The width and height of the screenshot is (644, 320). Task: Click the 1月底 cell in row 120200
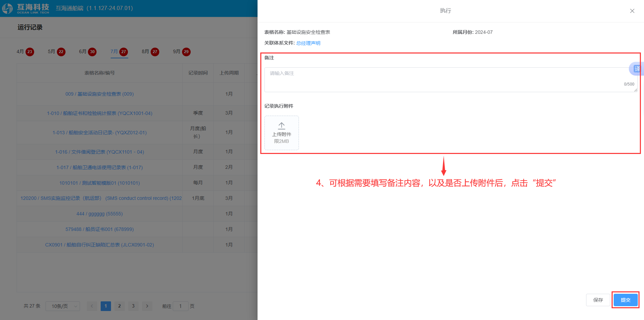pos(198,198)
